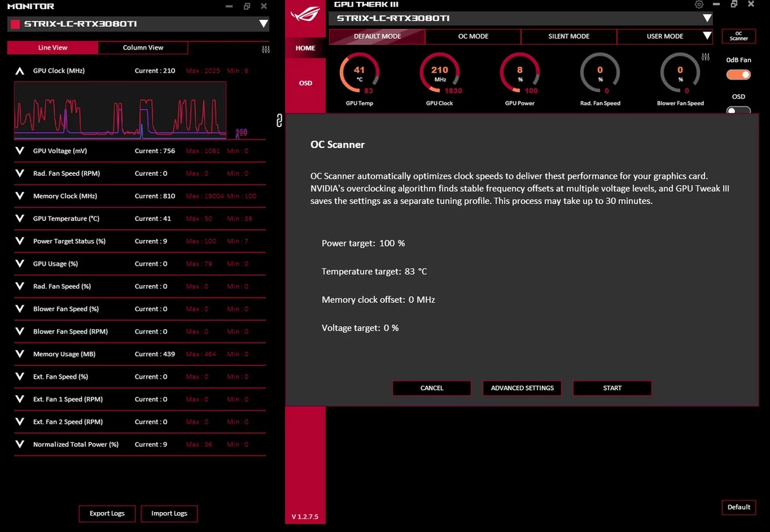Expand the GPU Usage (%) row
770x532 pixels.
click(19, 264)
